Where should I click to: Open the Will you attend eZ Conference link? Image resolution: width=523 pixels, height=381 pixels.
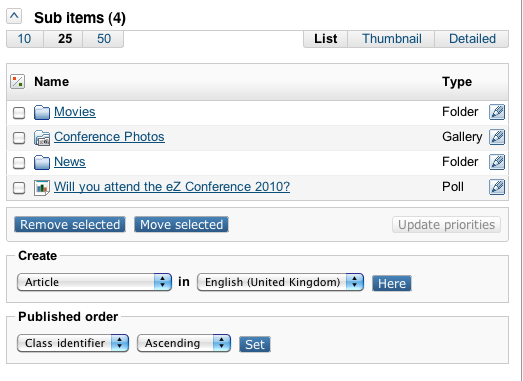[172, 186]
